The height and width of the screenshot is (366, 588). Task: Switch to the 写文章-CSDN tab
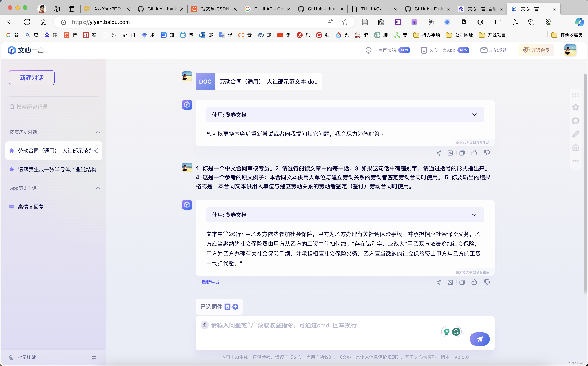pyautogui.click(x=214, y=9)
